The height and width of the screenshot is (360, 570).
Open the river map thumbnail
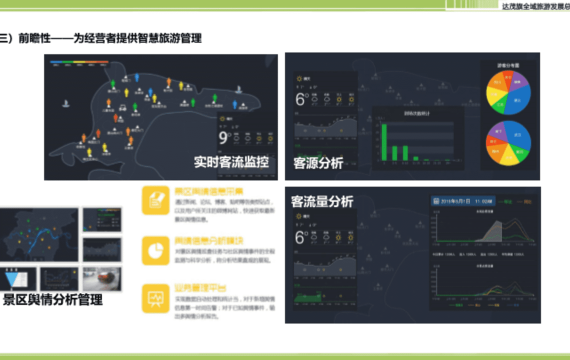(39, 235)
